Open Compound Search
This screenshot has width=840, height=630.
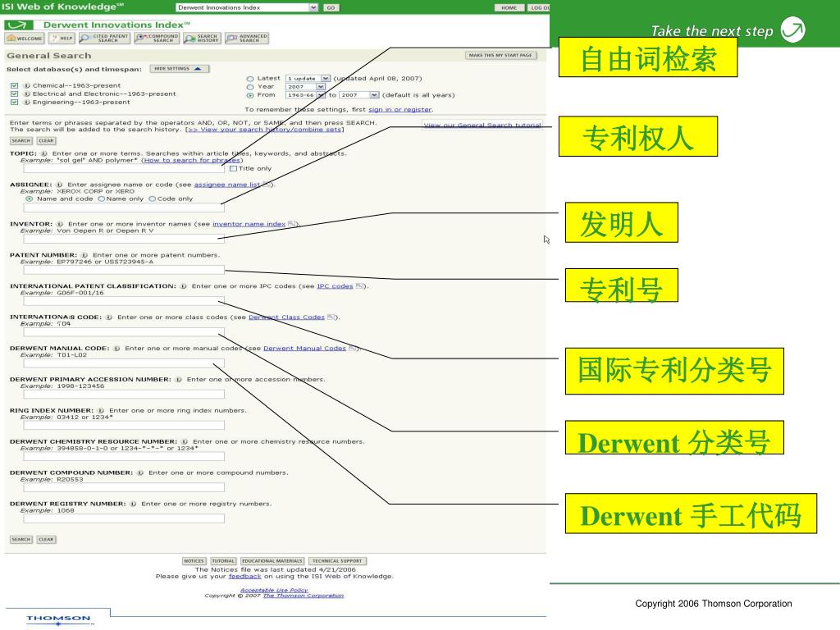coord(157,38)
